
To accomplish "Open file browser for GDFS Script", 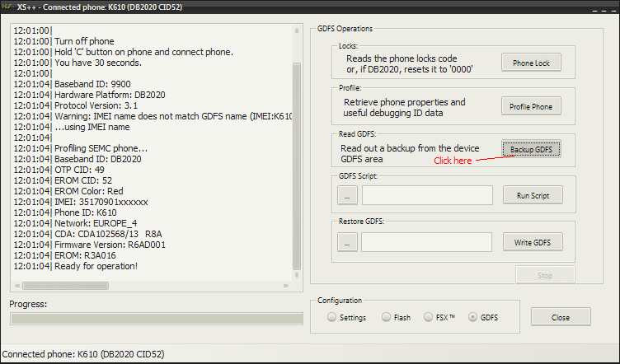I will point(347,195).
